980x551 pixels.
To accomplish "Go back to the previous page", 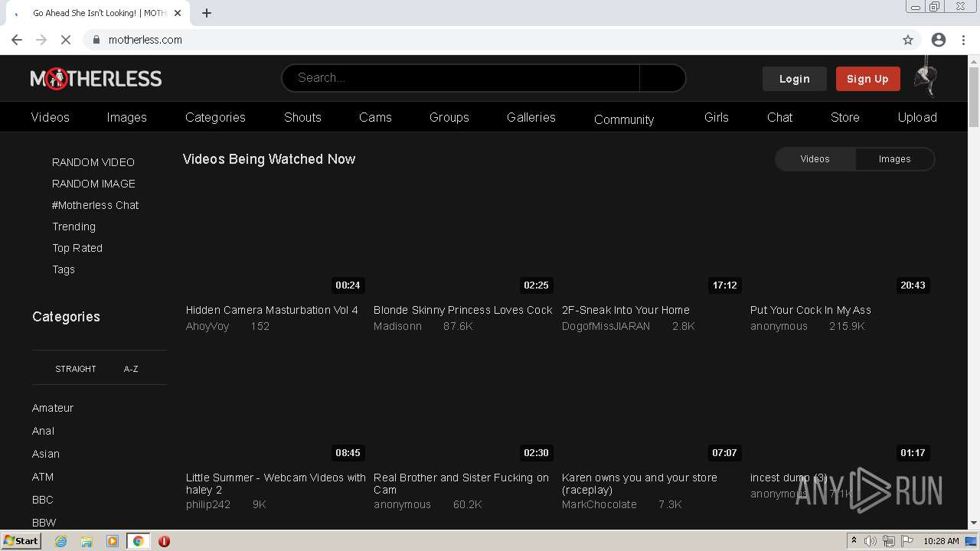I will tap(17, 40).
